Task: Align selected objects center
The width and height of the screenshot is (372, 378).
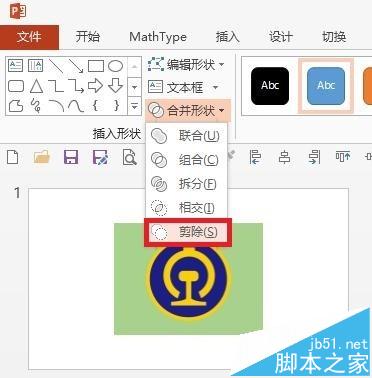Action: click(x=284, y=157)
